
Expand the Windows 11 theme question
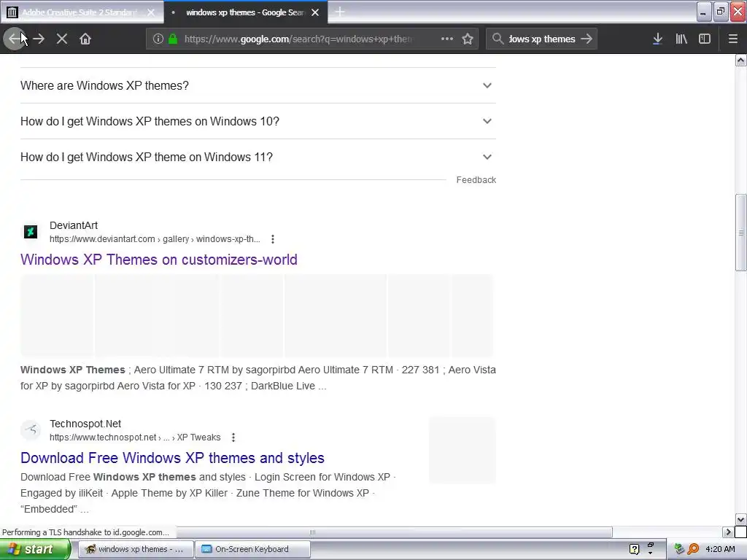pyautogui.click(x=258, y=157)
